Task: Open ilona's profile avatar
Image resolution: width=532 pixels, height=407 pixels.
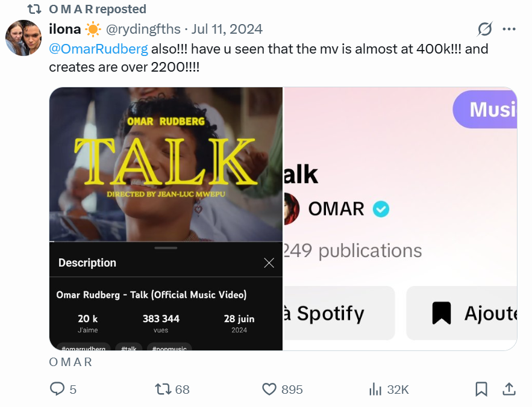Action: pyautogui.click(x=23, y=37)
